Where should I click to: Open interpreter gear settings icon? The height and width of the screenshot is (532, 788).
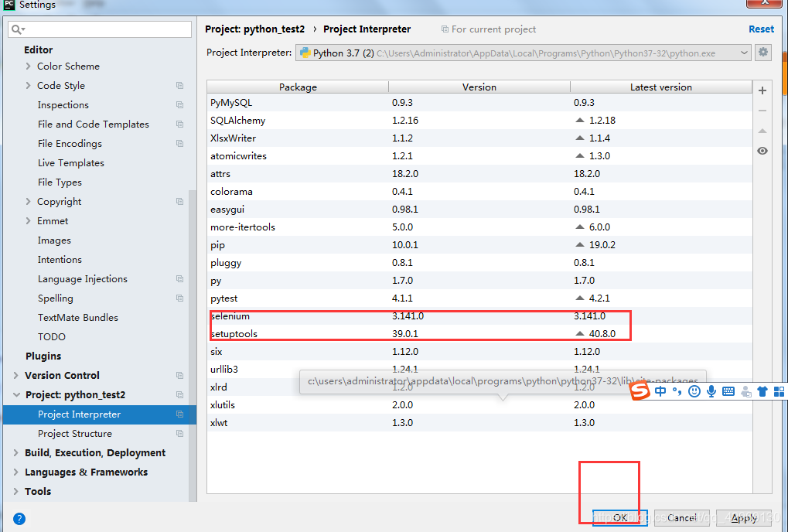click(763, 53)
